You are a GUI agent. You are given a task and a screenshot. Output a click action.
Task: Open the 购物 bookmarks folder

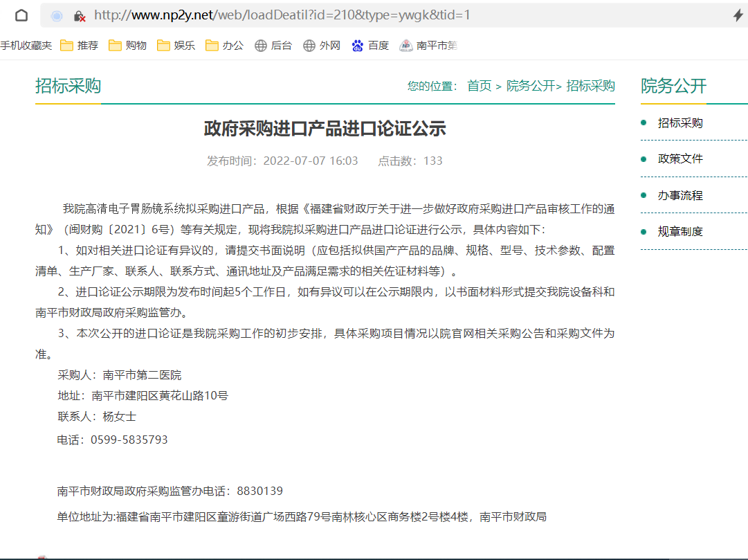click(127, 46)
